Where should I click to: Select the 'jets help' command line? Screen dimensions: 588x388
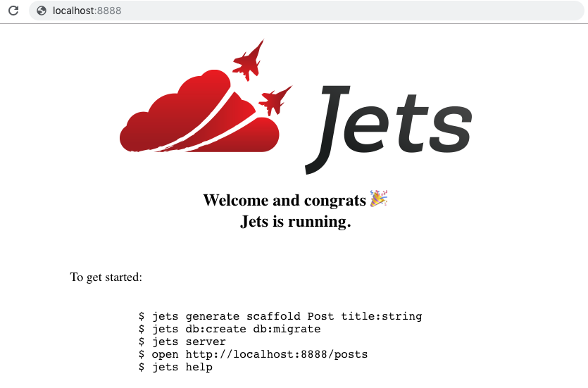[x=175, y=367]
